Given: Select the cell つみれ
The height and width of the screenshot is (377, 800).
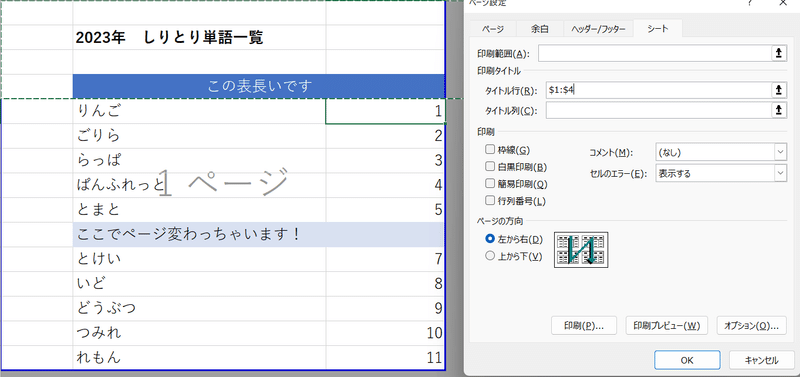Looking at the screenshot, I should [x=199, y=333].
